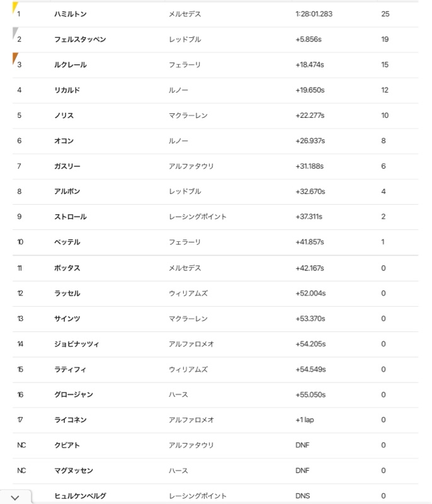Click the +1 lap gap entry
This screenshot has height=504, width=432.
coord(305,420)
